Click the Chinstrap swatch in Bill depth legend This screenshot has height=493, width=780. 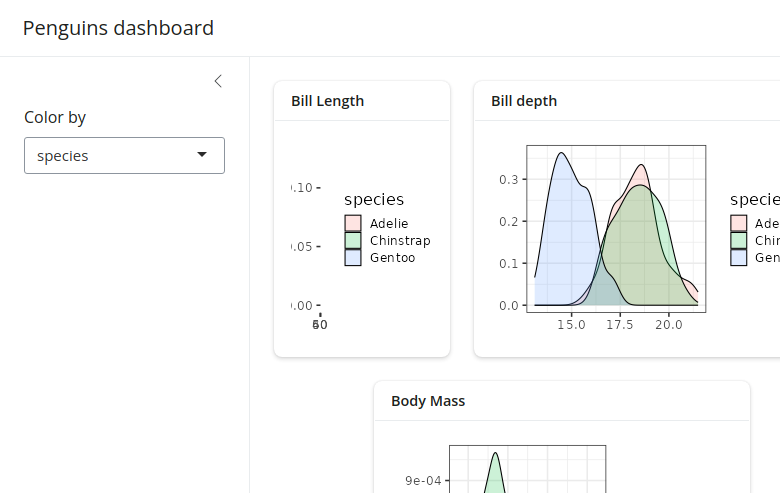point(739,240)
